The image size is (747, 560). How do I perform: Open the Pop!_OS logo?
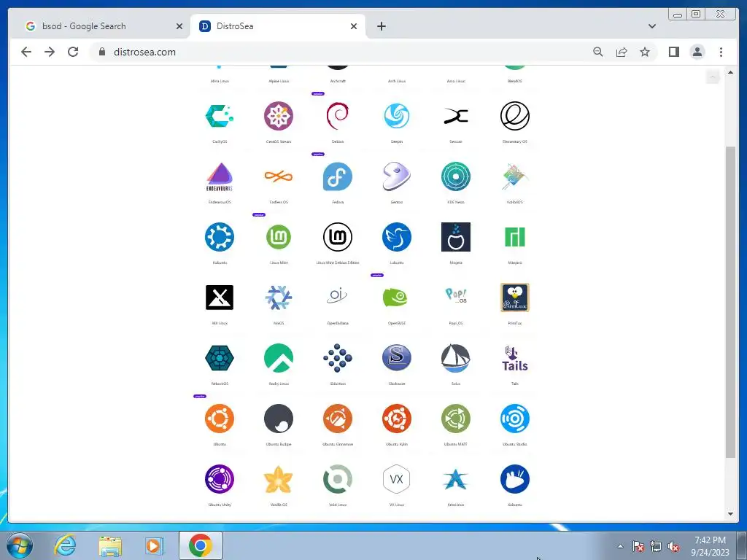456,296
